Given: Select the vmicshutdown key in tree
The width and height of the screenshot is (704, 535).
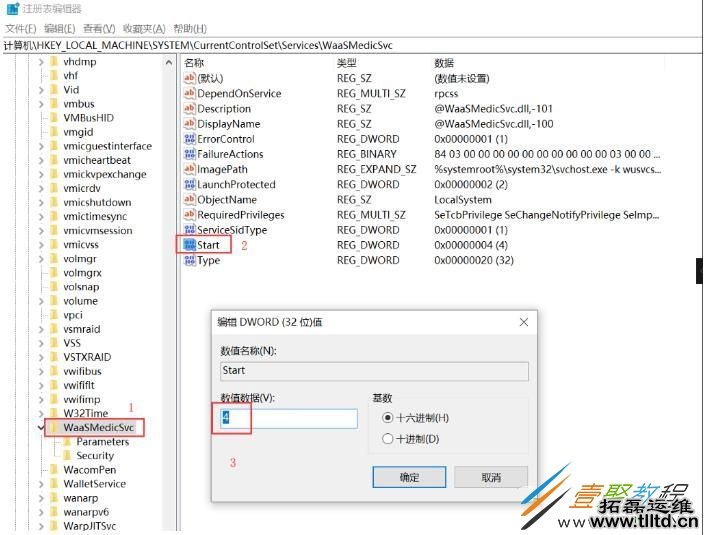Looking at the screenshot, I should 97,202.
